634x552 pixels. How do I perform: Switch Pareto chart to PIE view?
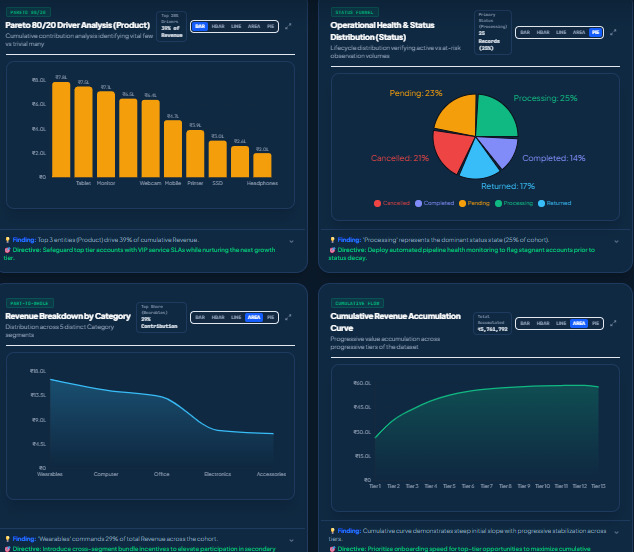pyautogui.click(x=271, y=26)
